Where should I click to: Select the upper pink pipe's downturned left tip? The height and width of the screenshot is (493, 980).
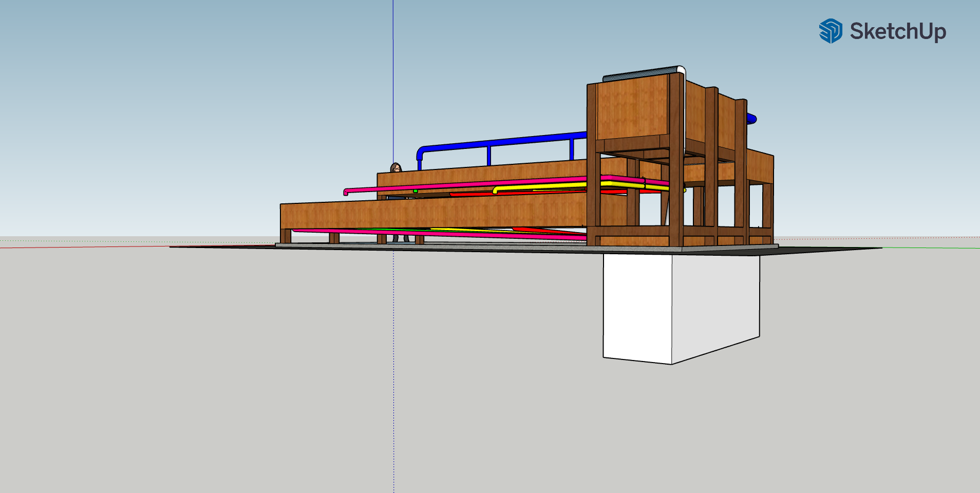(x=346, y=193)
